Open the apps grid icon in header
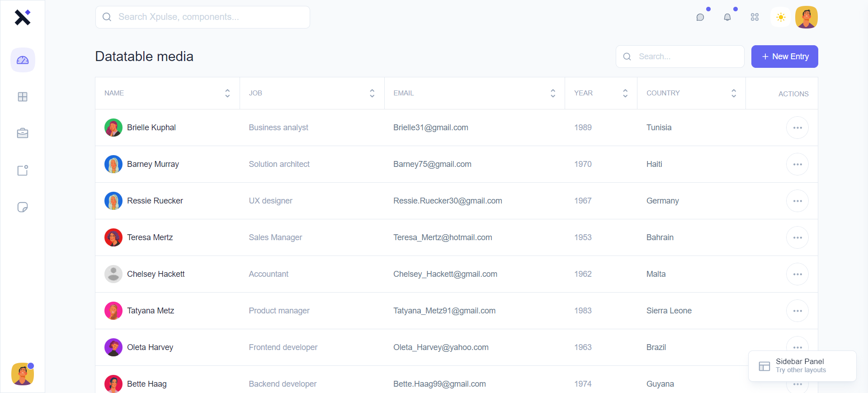Image resolution: width=868 pixels, height=393 pixels. pos(755,17)
